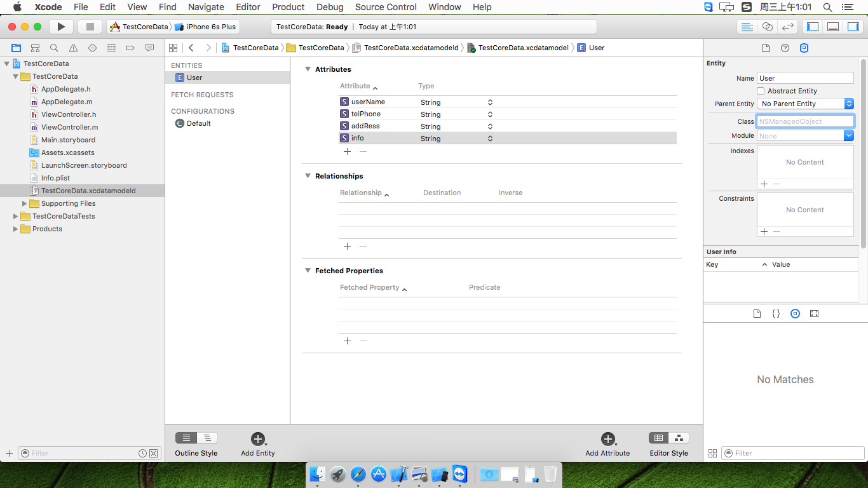Select the iPhone 6s Plus destination
This screenshot has width=868, height=488.
(x=205, y=27)
